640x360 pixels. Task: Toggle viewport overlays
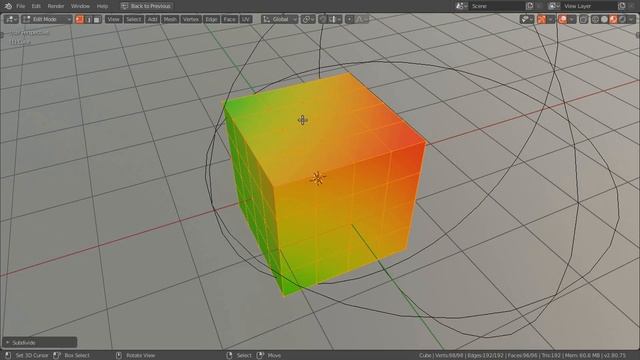(563, 19)
